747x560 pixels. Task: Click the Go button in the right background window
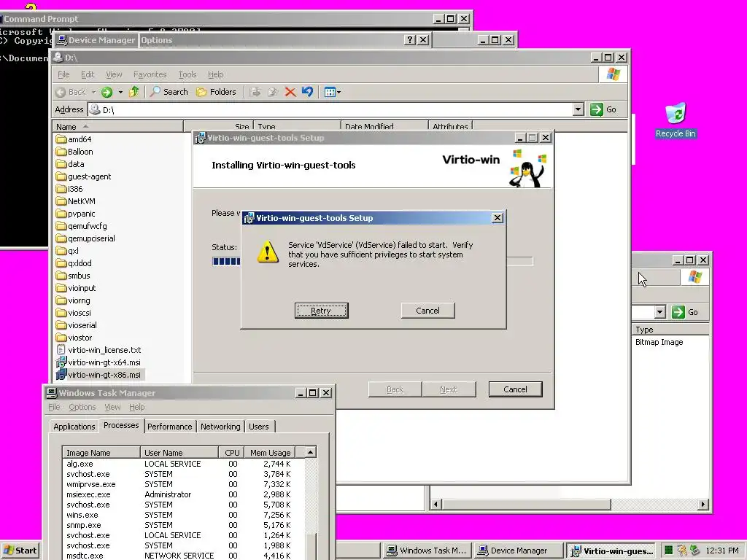[x=686, y=312]
